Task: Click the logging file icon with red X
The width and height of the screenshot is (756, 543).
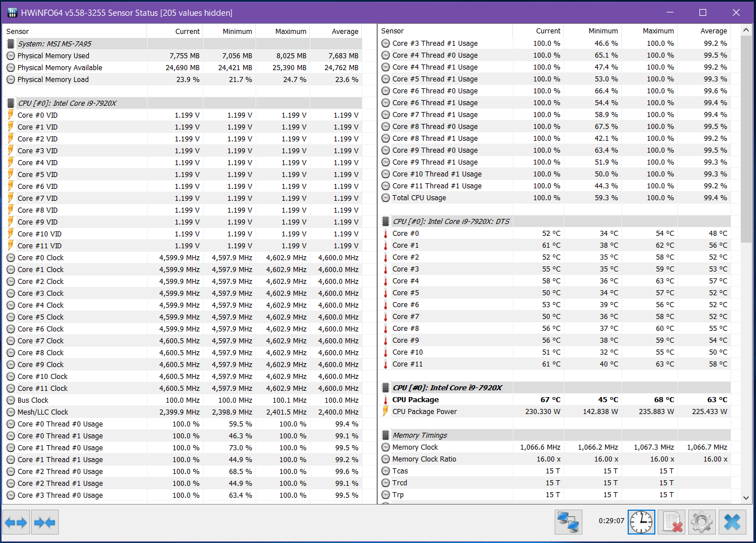Action: pos(671,522)
